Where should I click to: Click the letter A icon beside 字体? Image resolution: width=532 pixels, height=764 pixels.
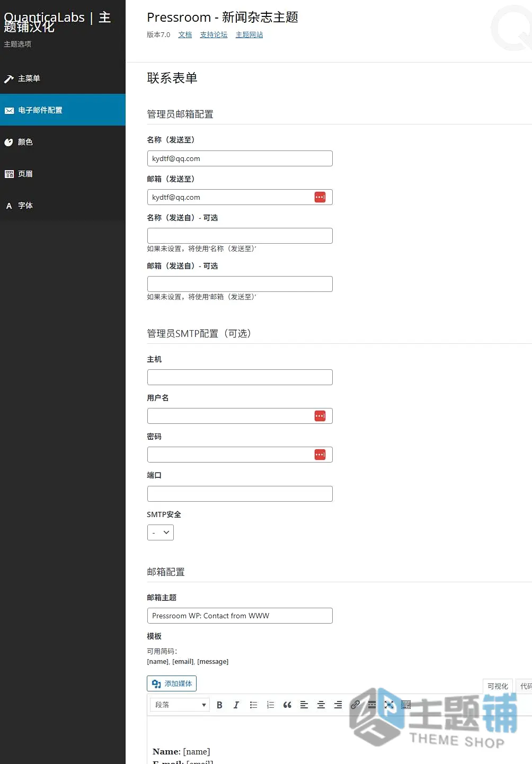pos(9,206)
